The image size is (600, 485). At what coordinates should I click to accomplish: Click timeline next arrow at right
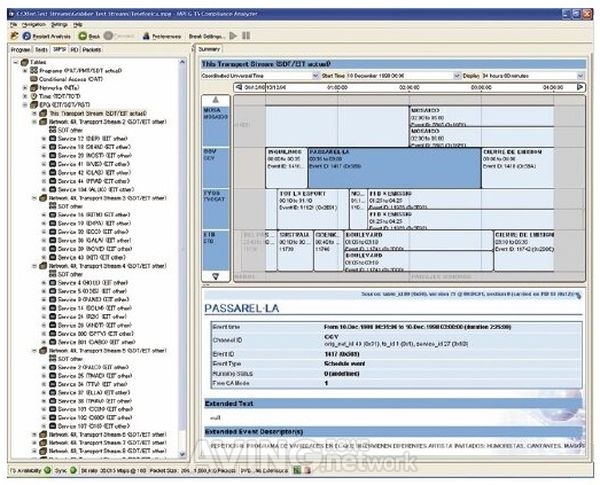click(580, 87)
